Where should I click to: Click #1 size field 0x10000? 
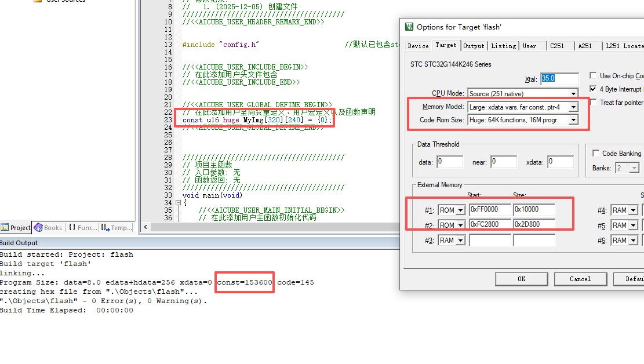point(534,209)
